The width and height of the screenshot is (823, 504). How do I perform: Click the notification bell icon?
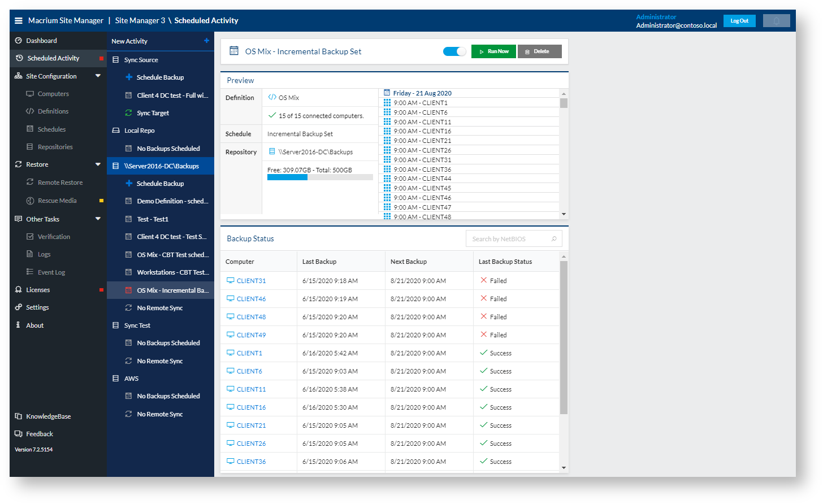777,20
